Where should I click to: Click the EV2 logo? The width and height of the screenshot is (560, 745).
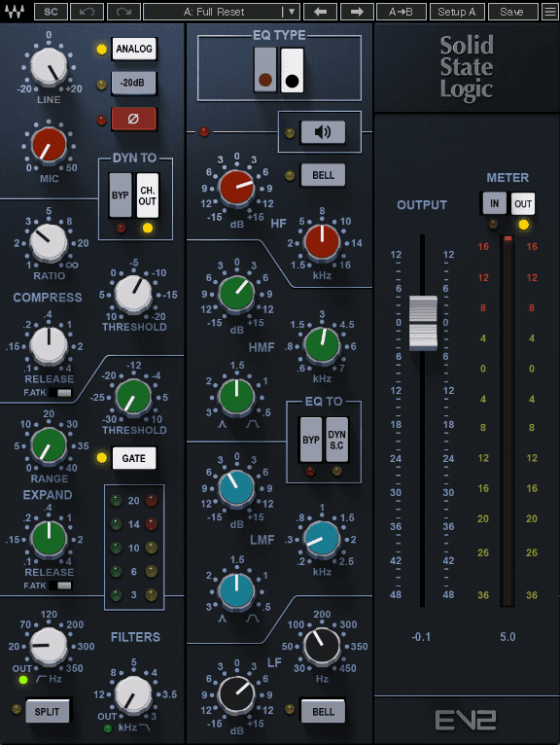pos(466,720)
